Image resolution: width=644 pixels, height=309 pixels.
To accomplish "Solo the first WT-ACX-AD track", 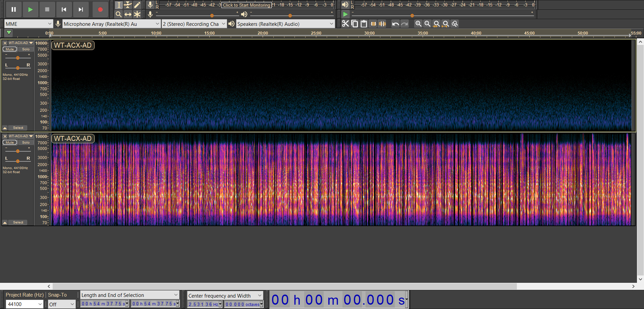I will point(26,49).
